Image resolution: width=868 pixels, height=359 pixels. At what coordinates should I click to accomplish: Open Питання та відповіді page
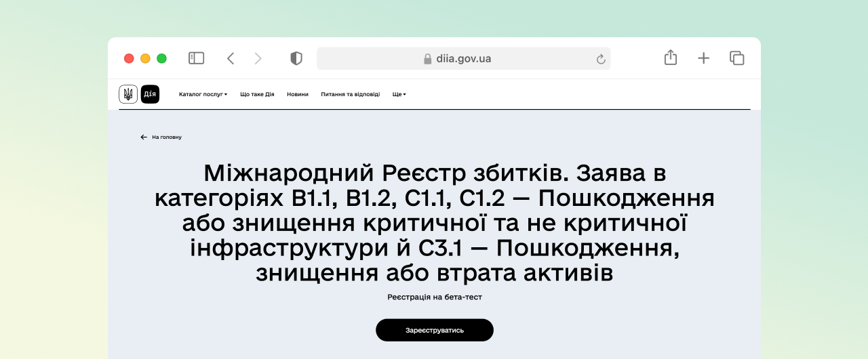[350, 94]
